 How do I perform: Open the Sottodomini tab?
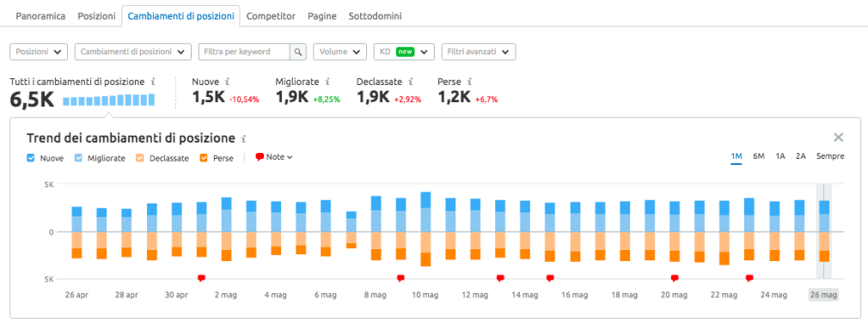[x=376, y=16]
